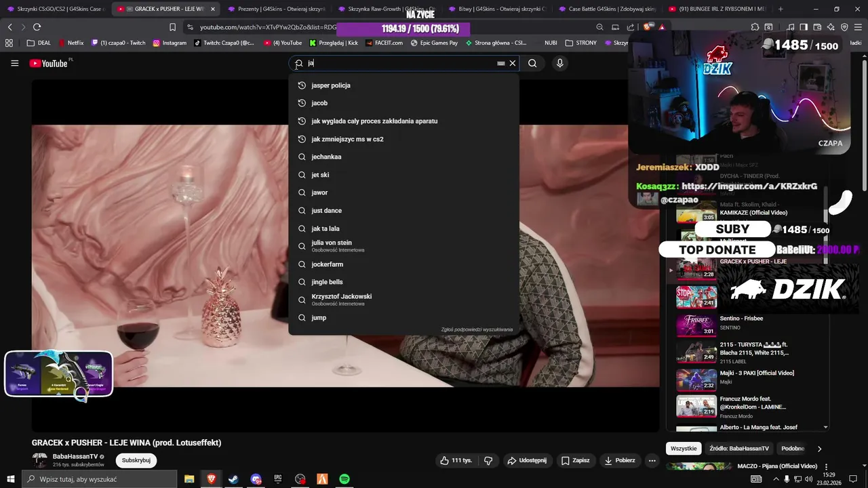Open more actions three-dot menu under video
This screenshot has height=488, width=868.
coord(652,460)
